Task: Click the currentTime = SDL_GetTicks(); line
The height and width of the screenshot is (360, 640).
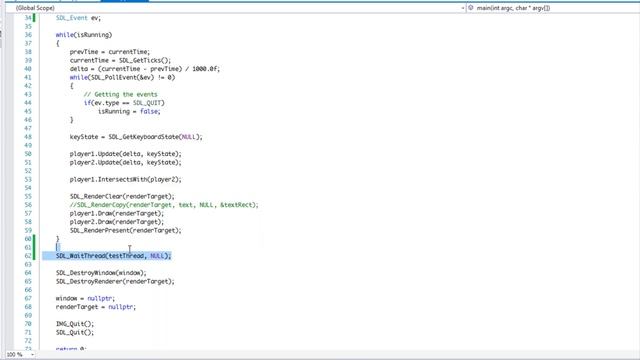Action: (x=120, y=60)
